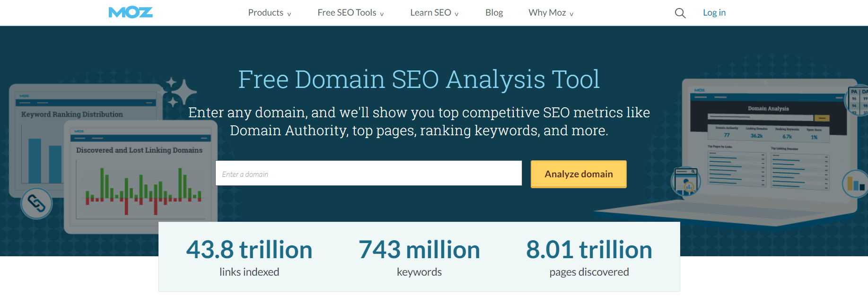Viewport: 868px width, 296px height.
Task: Open the search magnifier icon
Action: (680, 13)
